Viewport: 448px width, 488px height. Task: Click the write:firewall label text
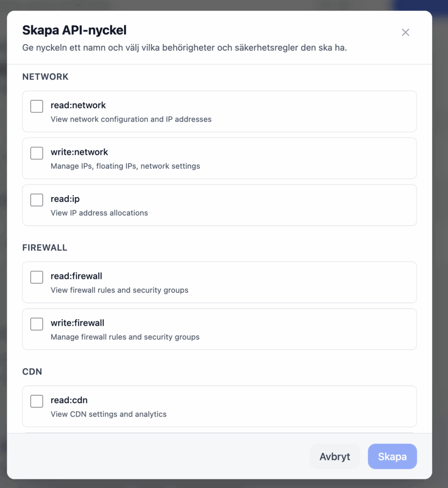(x=77, y=323)
